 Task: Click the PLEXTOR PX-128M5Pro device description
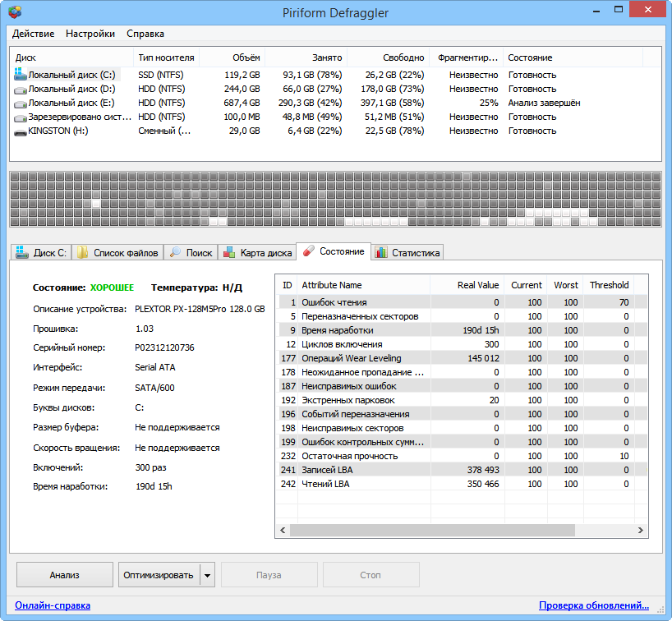coord(200,309)
